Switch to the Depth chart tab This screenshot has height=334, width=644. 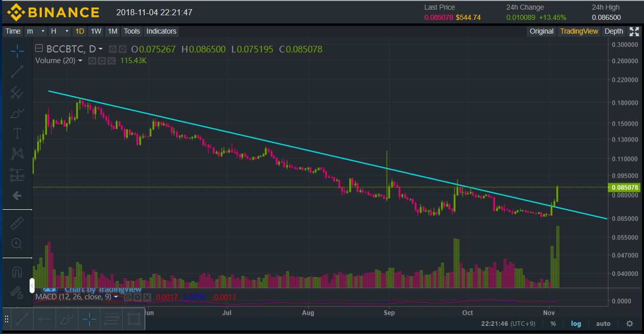point(613,31)
